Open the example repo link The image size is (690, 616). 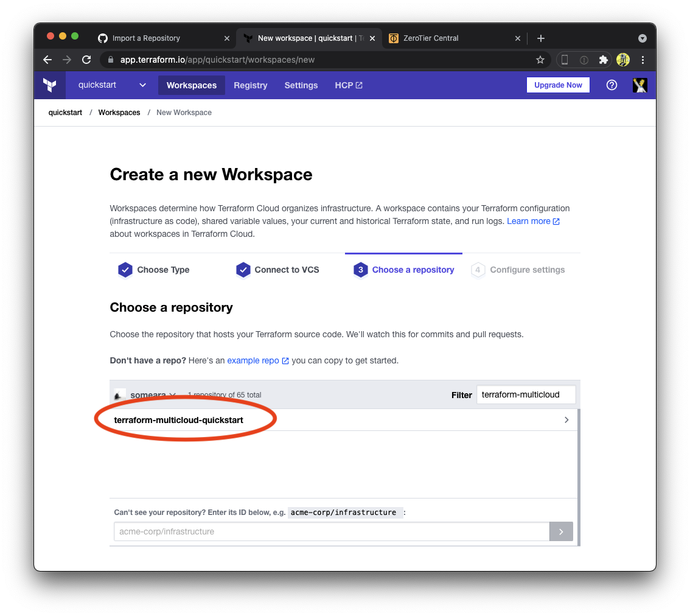pyautogui.click(x=258, y=360)
